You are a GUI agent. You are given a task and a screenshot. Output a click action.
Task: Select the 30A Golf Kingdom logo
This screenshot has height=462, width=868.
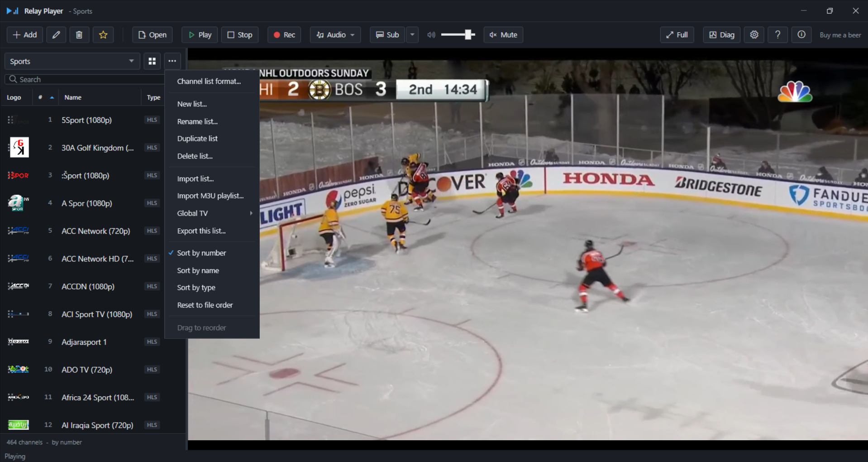(19, 148)
